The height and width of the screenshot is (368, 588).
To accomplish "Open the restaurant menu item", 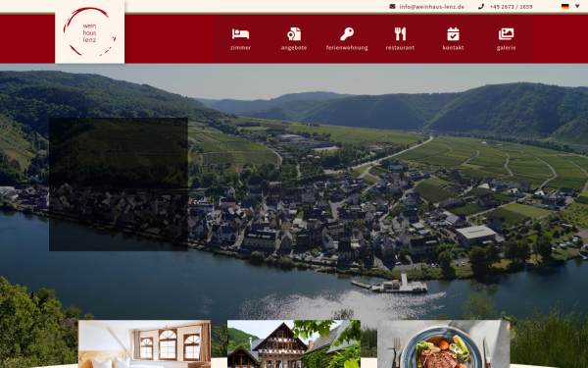I will pos(400,48).
